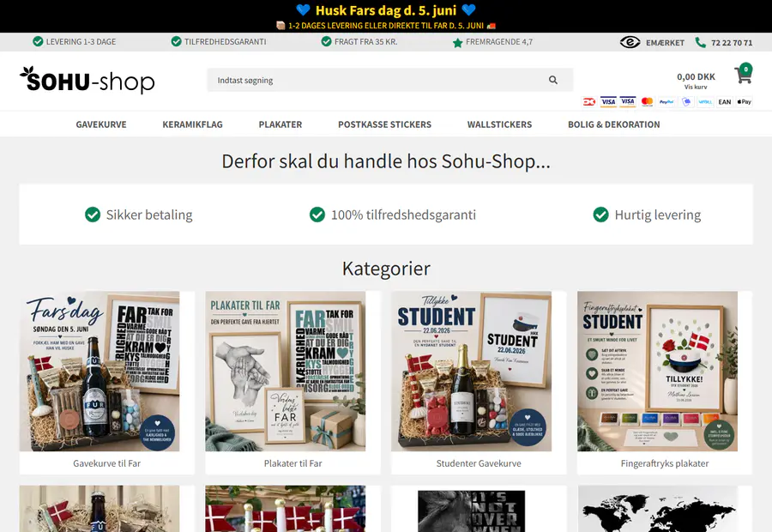Screen dimensions: 772x532
Task: Click the Plakater til Far poster image
Action: coord(286,372)
